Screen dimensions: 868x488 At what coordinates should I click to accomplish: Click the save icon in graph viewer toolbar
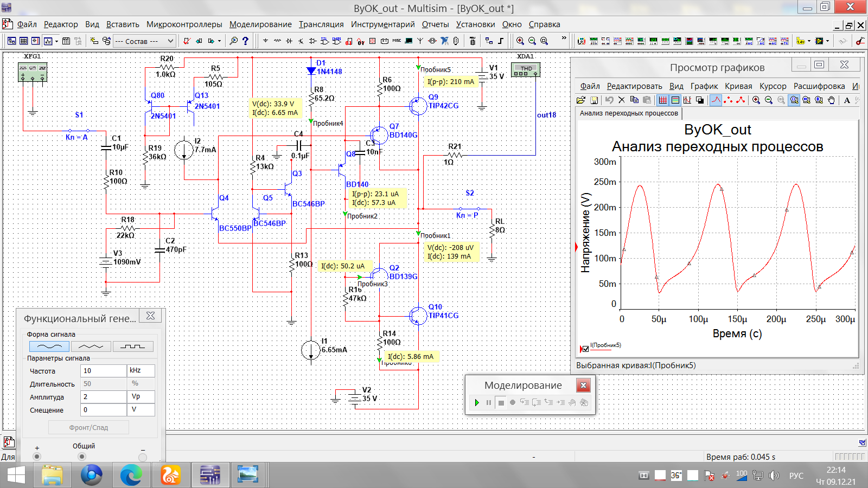click(x=594, y=100)
